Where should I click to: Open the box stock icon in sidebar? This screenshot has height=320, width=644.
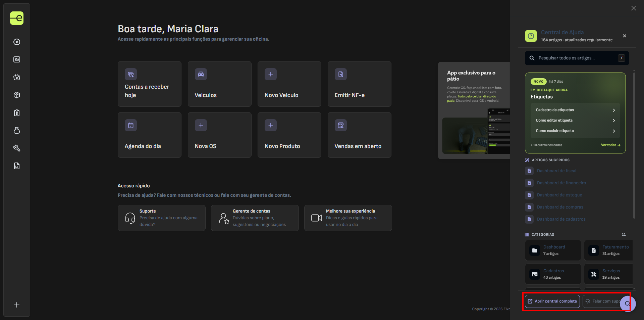coord(17,95)
